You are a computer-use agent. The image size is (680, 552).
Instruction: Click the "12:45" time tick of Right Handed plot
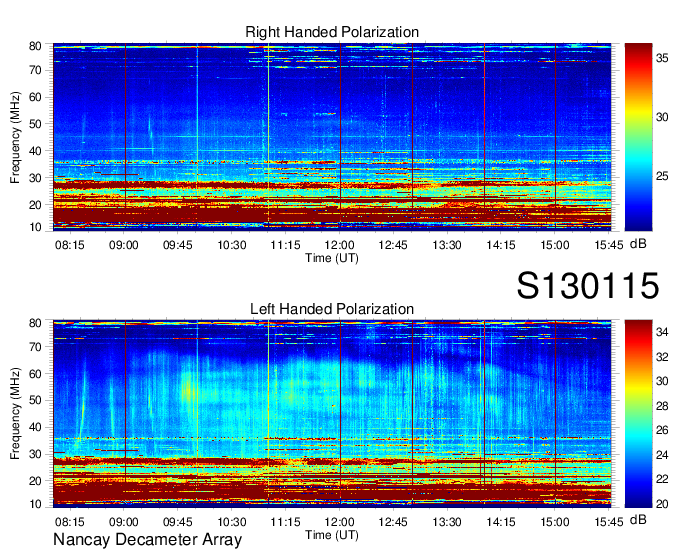[393, 245]
